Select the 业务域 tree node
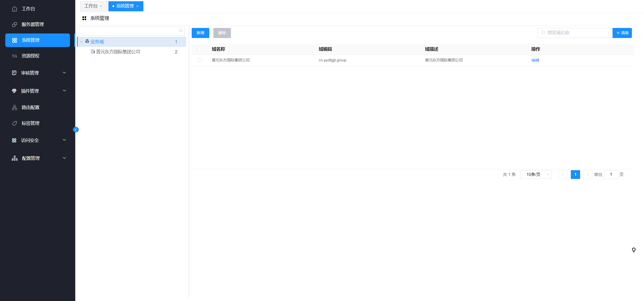Image resolution: width=644 pixels, height=301 pixels. coord(132,42)
